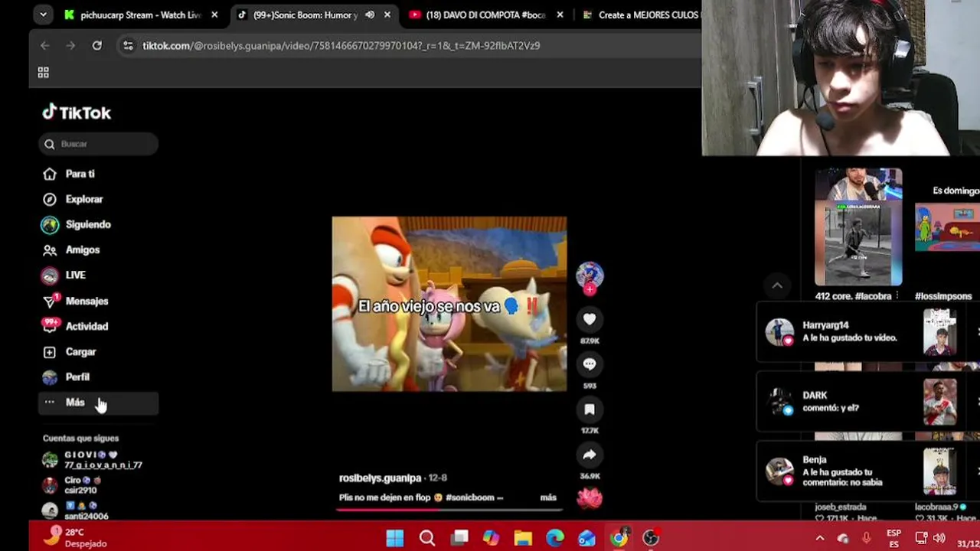The width and height of the screenshot is (980, 551).
Task: Show hidden system tray icons
Action: click(820, 538)
